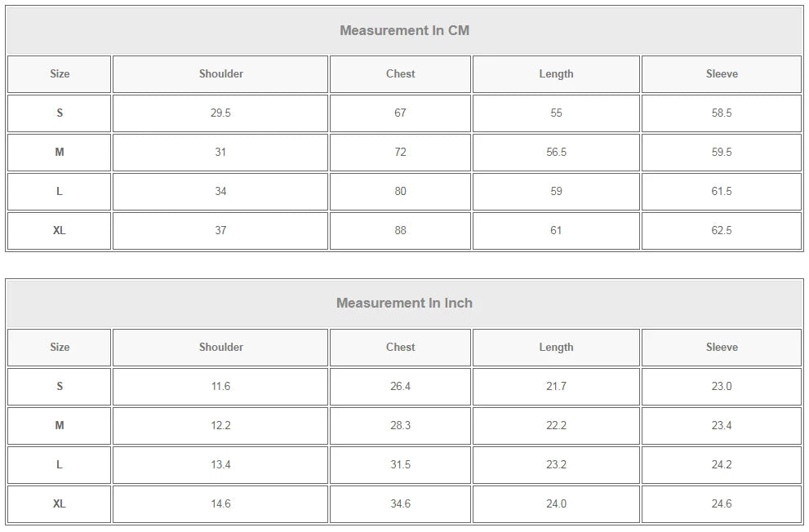This screenshot has width=809, height=532.
Task: Click the Sleeve header in the CM table
Action: click(x=722, y=74)
